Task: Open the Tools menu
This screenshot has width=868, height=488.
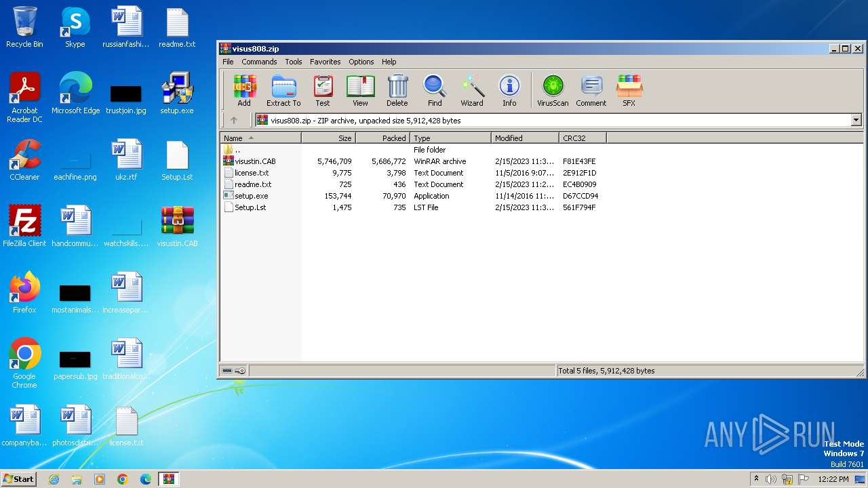Action: pyautogui.click(x=294, y=62)
